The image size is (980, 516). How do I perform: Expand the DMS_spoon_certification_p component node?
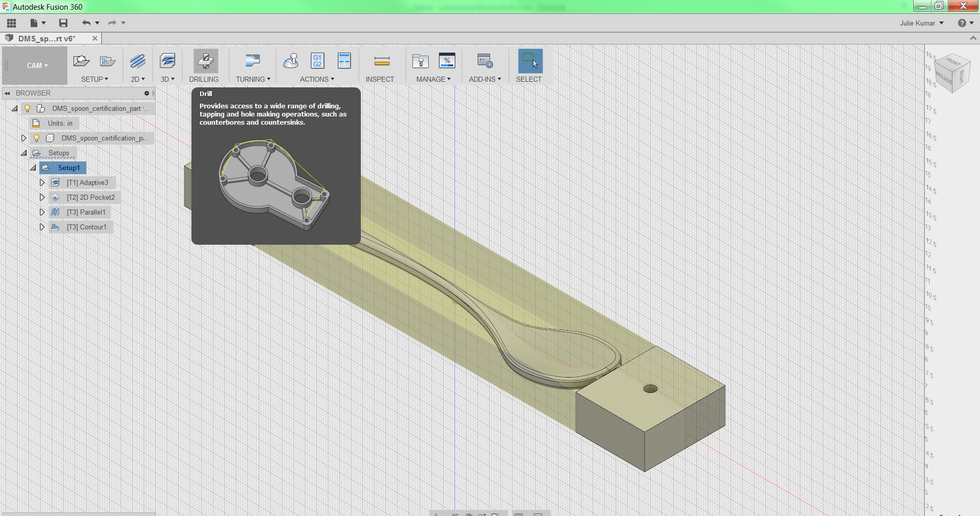(23, 138)
